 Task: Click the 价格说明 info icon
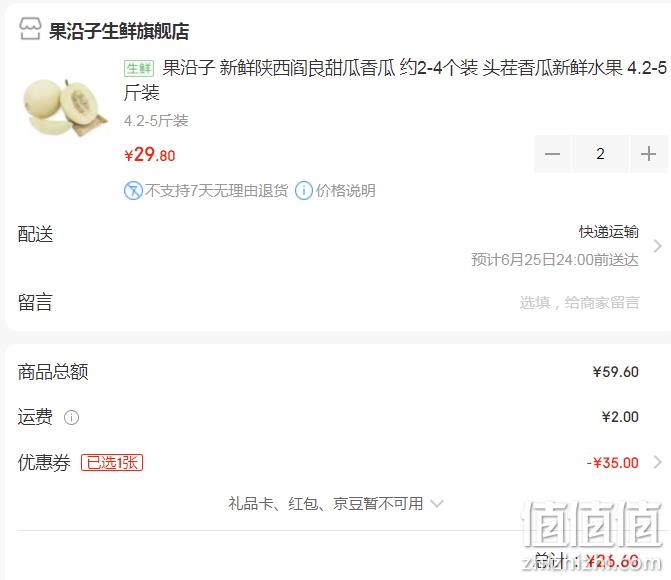tap(304, 190)
